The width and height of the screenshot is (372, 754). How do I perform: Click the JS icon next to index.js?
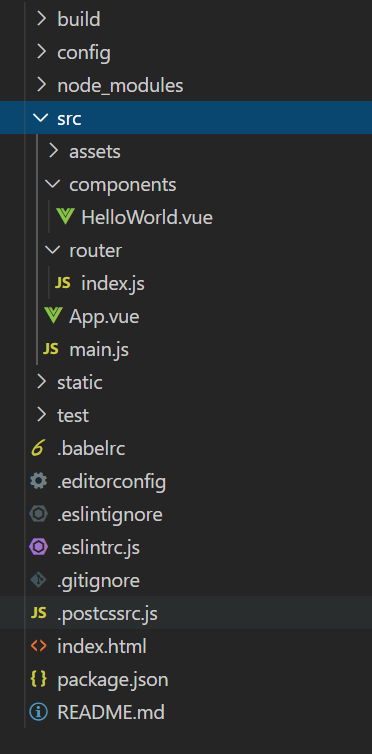[x=62, y=283]
